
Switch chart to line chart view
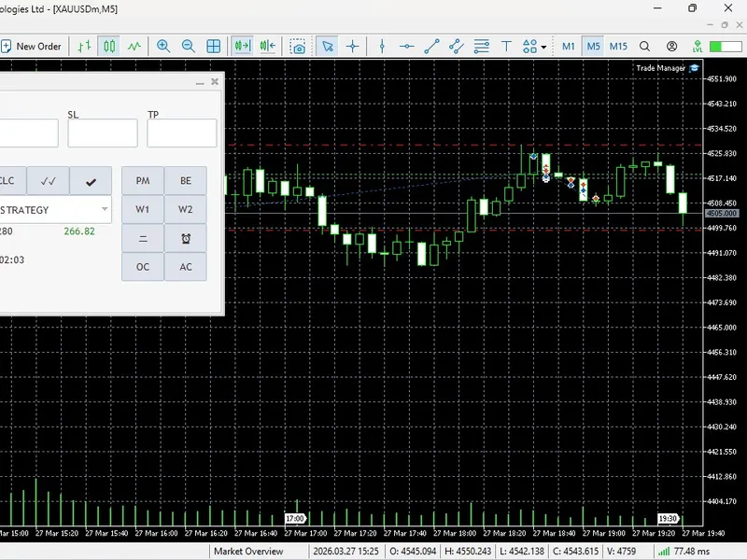point(134,46)
